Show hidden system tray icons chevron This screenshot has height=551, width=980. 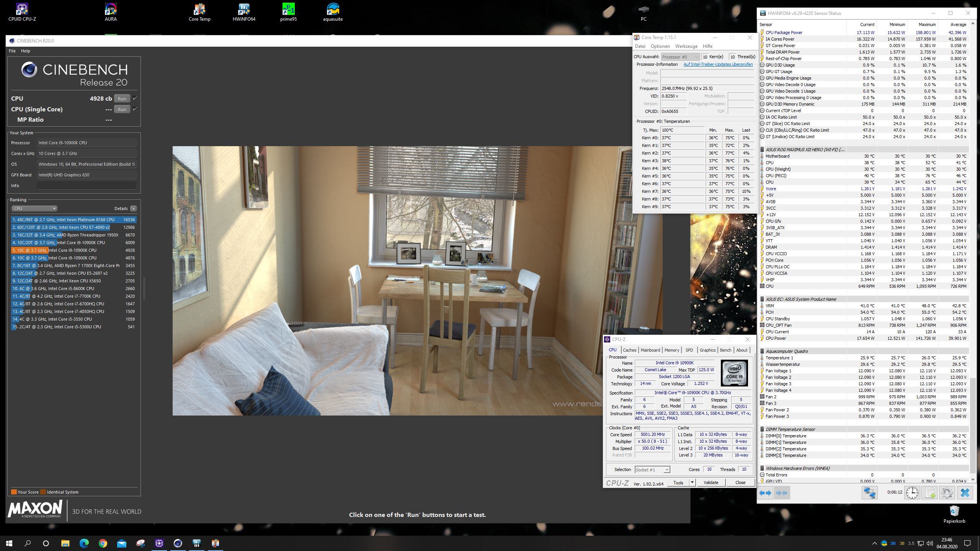pyautogui.click(x=874, y=543)
